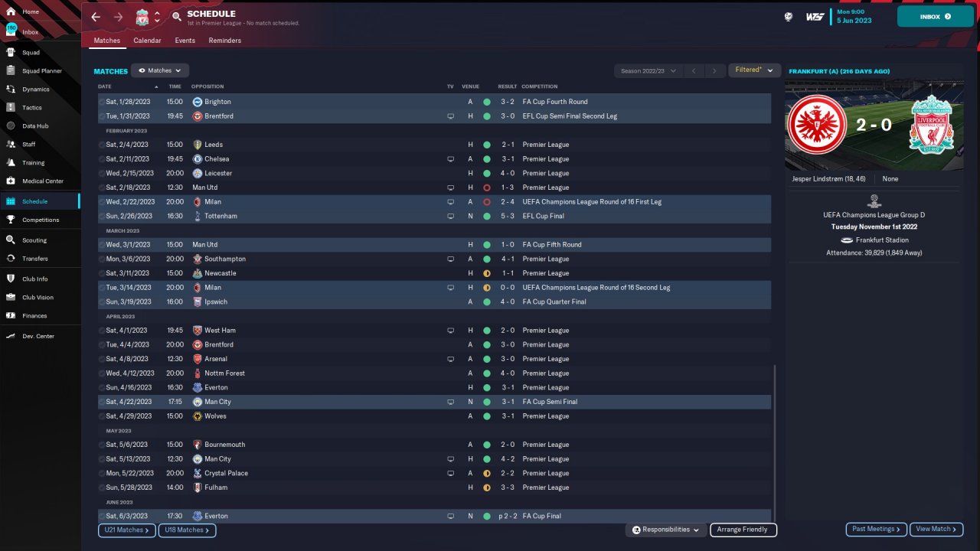
Task: Switch to the Matches tab
Action: click(x=107, y=41)
